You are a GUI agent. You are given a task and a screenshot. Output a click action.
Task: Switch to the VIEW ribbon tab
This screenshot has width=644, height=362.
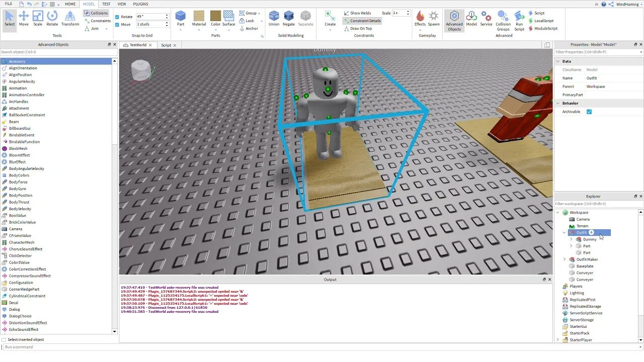pos(122,4)
